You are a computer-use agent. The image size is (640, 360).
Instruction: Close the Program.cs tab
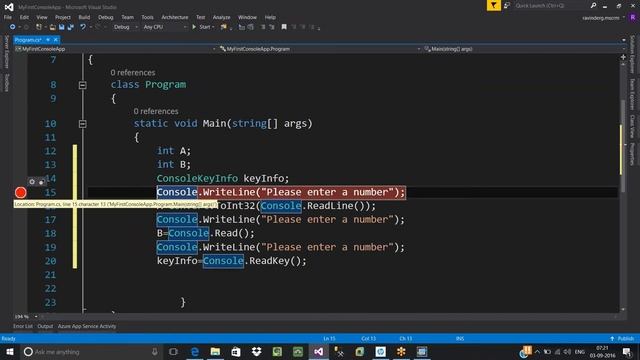pos(56,40)
